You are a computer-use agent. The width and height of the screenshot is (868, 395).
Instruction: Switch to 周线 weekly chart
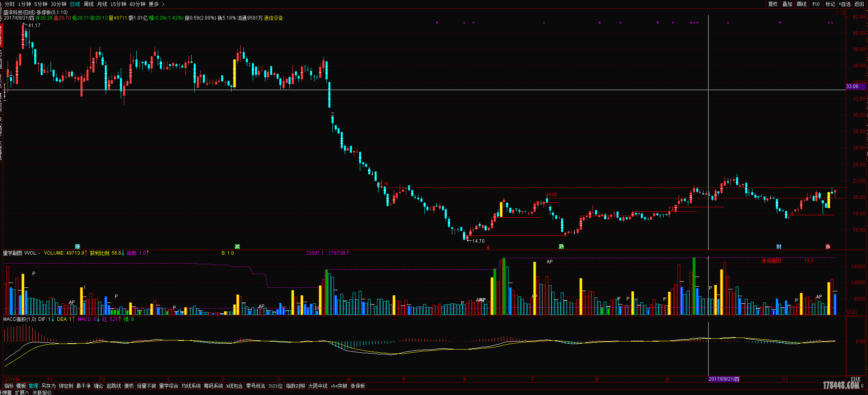88,4
